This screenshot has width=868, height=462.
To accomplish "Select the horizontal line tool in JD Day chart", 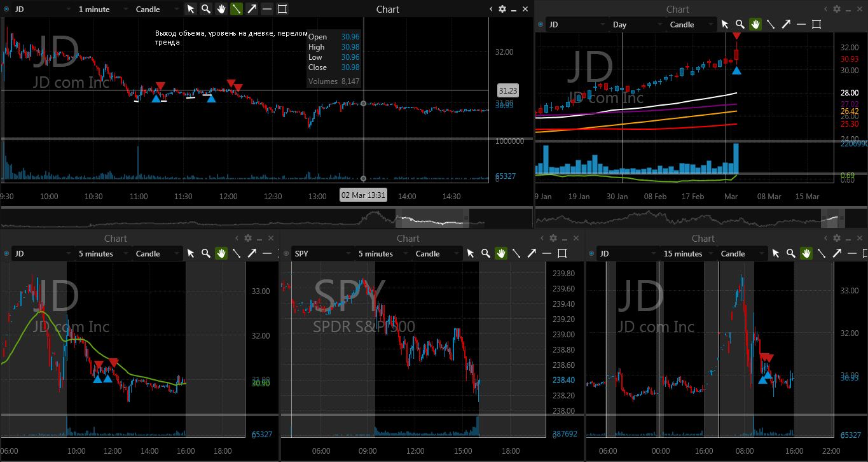I will point(801,24).
